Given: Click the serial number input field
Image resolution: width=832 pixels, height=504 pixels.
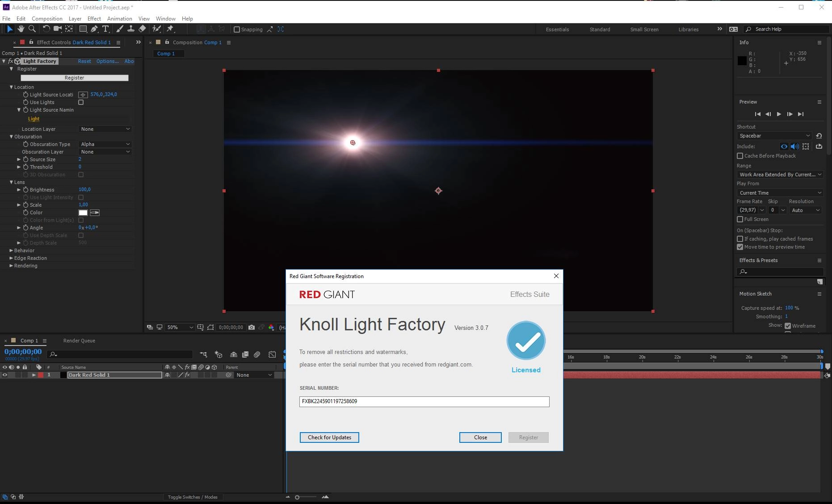Looking at the screenshot, I should pos(424,401).
